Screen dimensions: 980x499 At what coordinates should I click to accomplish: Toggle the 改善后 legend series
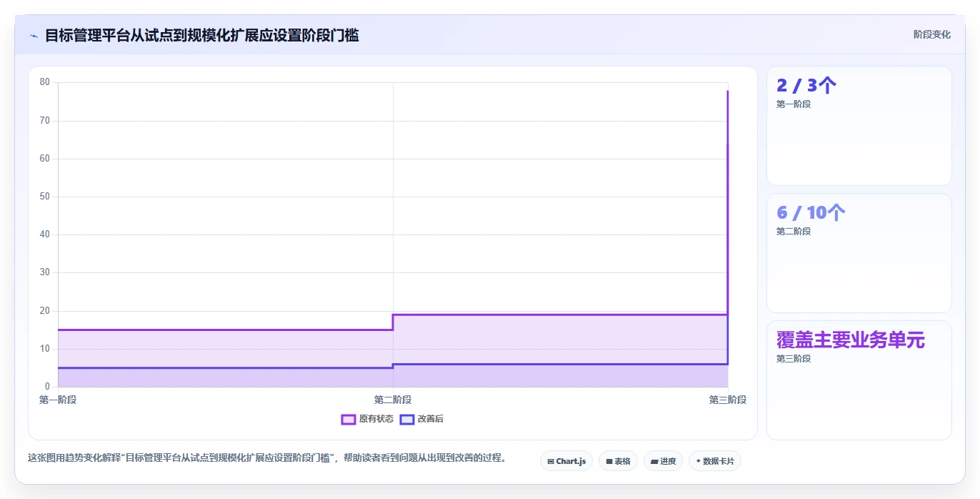click(421, 419)
